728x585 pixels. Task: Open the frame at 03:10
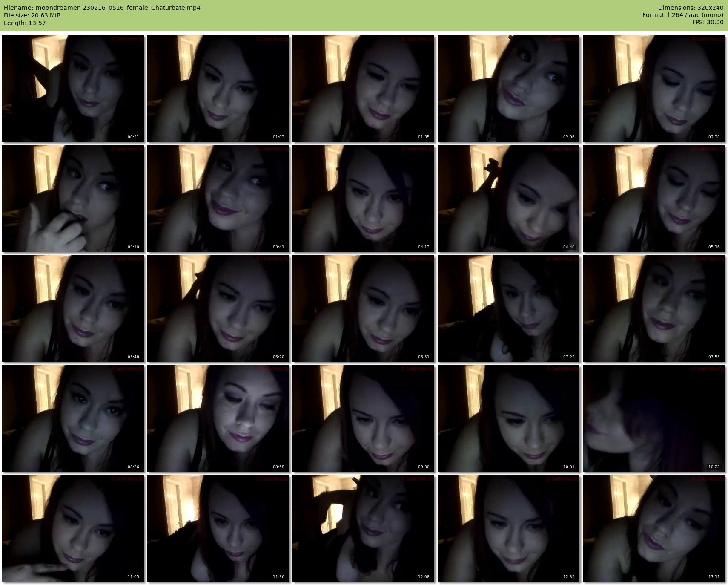[73, 199]
